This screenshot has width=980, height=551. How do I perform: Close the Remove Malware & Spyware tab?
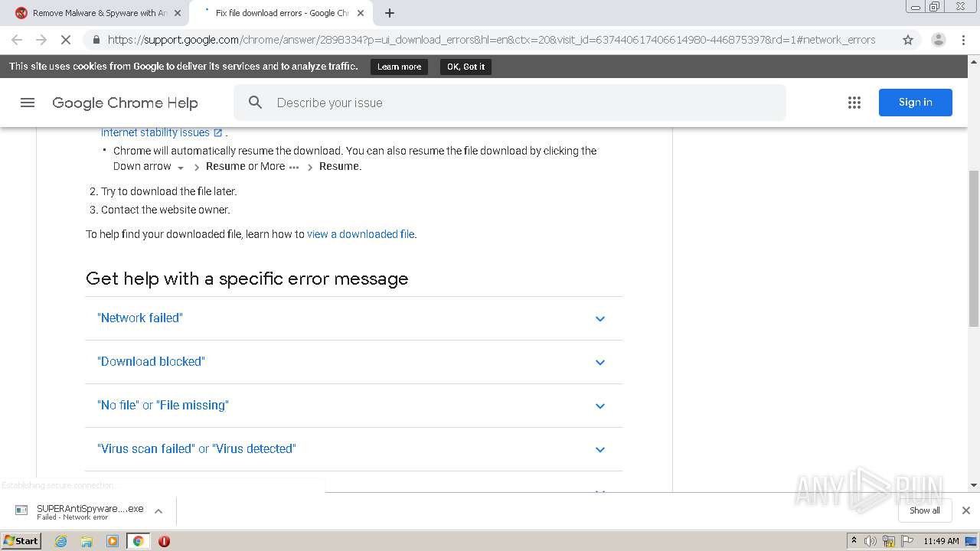pos(178,13)
